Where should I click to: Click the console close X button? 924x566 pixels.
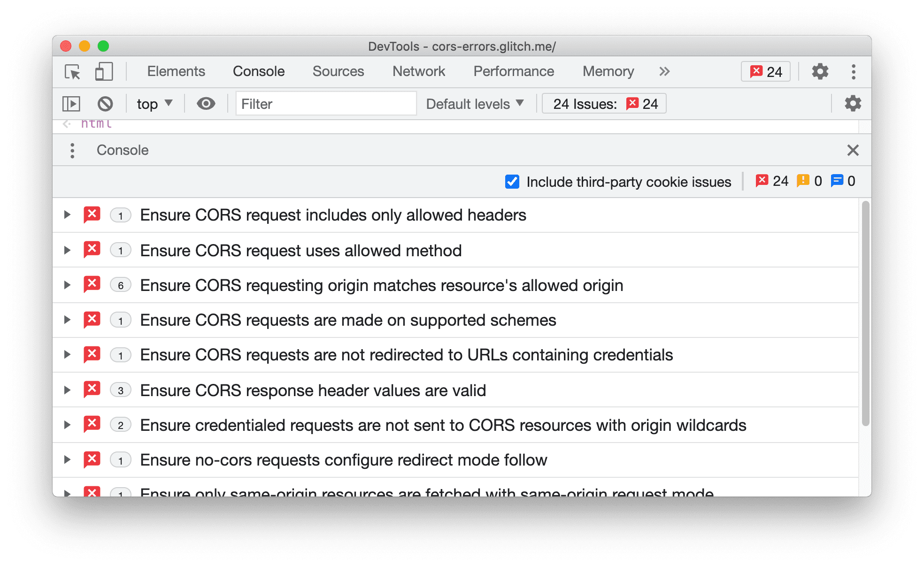854,150
